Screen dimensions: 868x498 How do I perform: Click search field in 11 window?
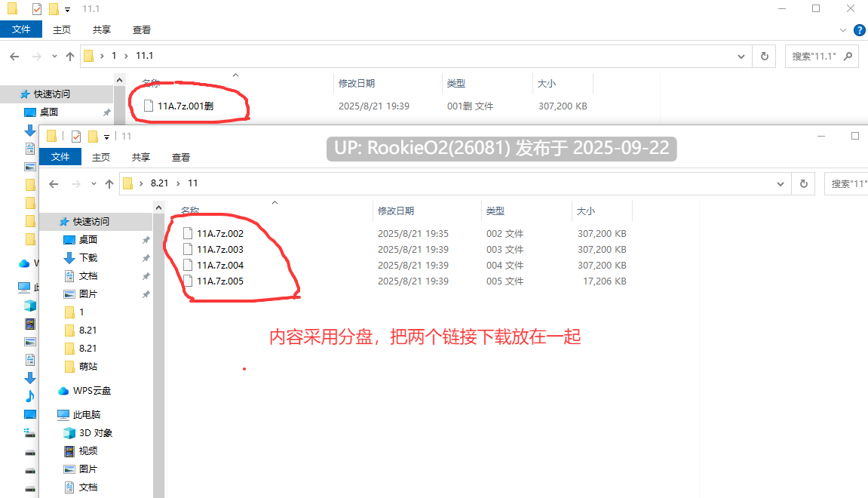pyautogui.click(x=846, y=183)
